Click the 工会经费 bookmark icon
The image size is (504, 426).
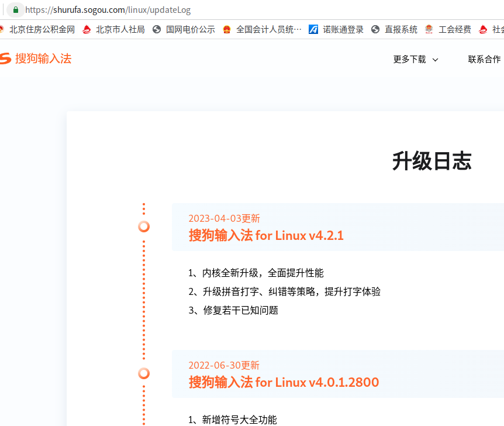429,30
